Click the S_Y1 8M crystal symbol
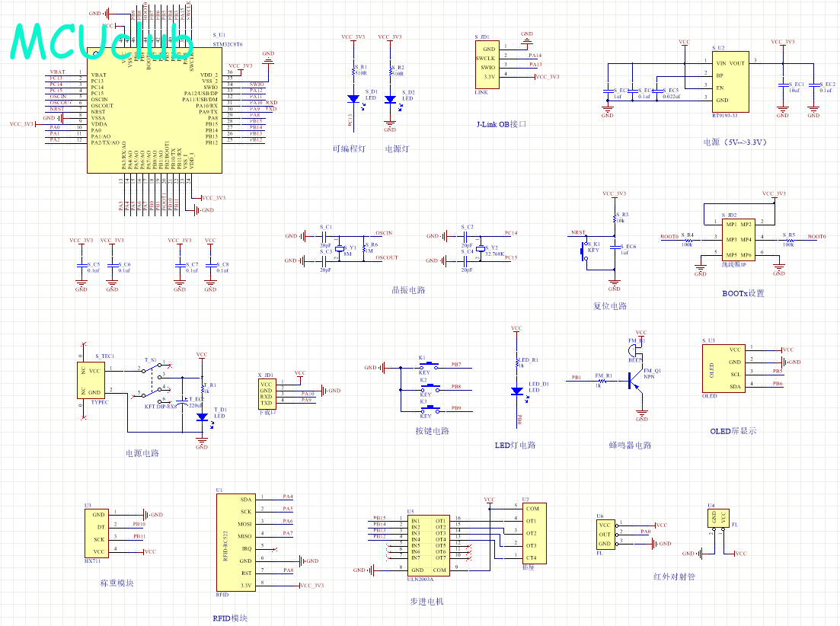 coord(339,248)
